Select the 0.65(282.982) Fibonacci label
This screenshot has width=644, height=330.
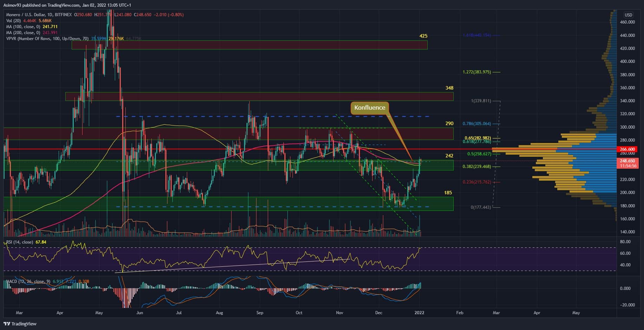478,138
